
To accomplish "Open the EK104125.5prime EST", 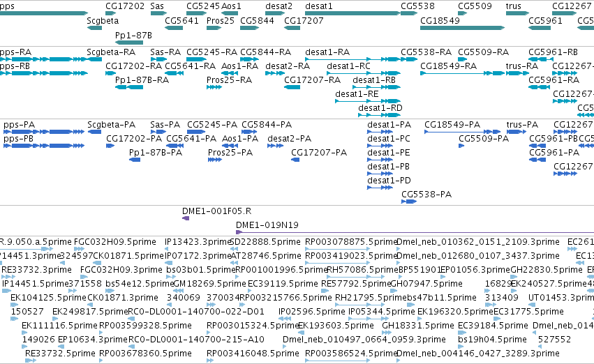I will 15,305.
